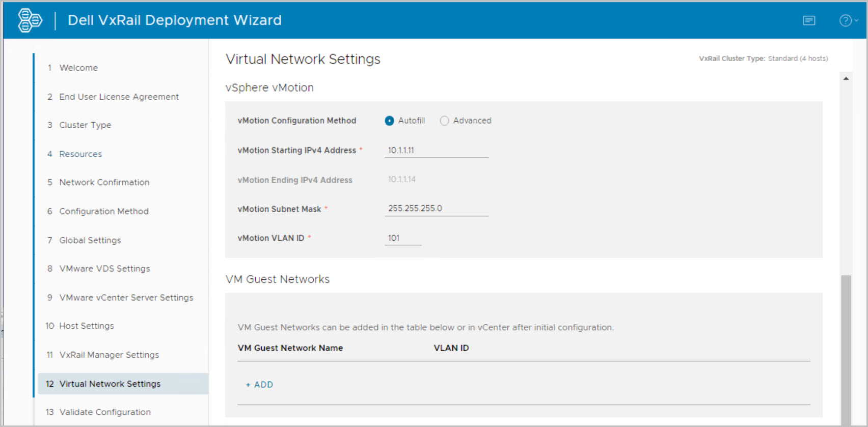Open Global Settings step
This screenshot has height=427, width=868.
[x=90, y=240]
